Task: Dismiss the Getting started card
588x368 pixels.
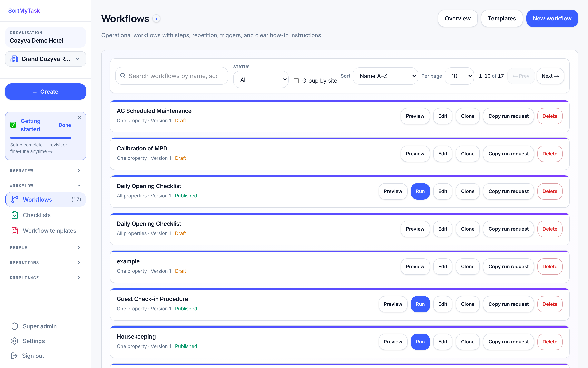Action: [x=79, y=117]
